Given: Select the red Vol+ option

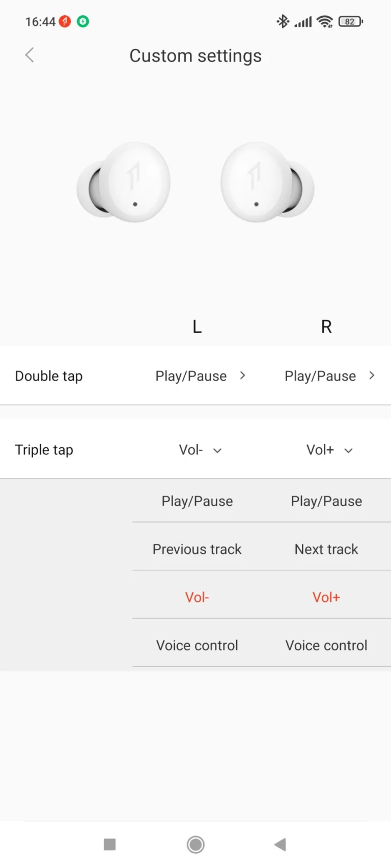Looking at the screenshot, I should [x=326, y=597].
